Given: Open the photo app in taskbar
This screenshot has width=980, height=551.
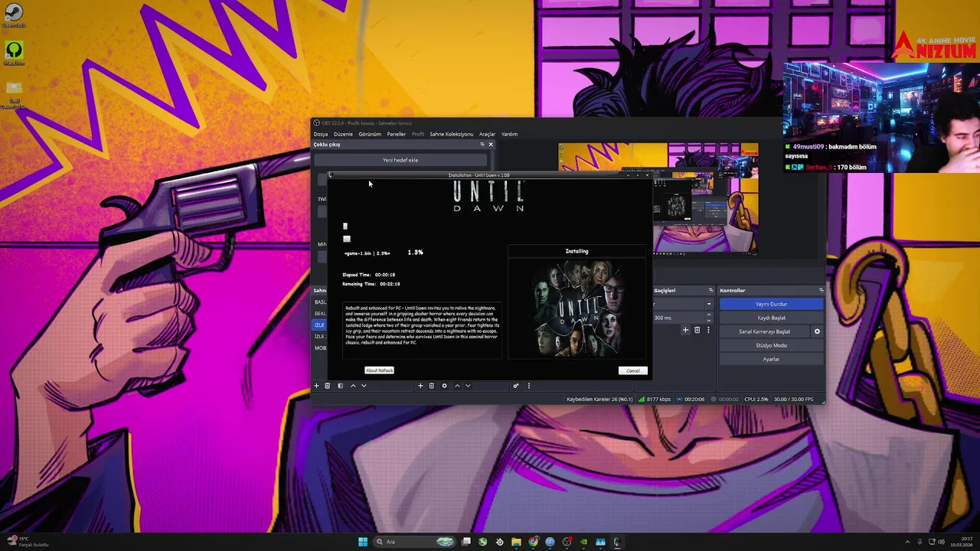Looking at the screenshot, I should pos(600,542).
